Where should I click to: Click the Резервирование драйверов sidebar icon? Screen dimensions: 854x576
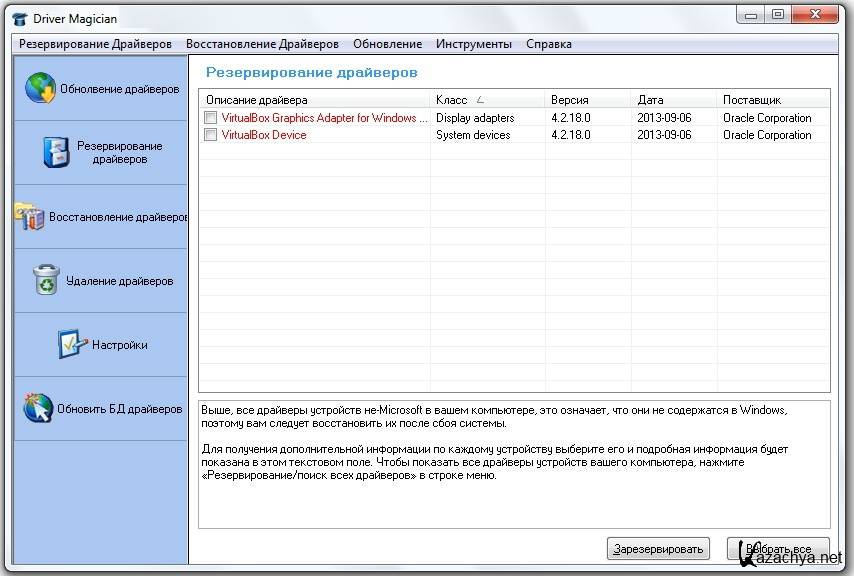point(56,152)
